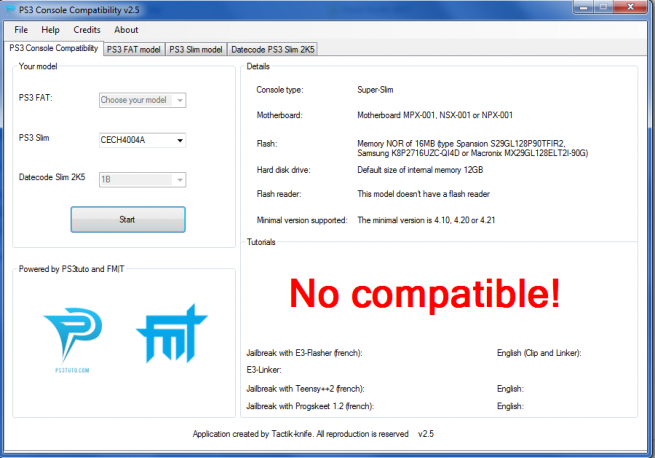Switch to PS3 Console Compatibility tab
This screenshot has width=655, height=458.
tap(53, 48)
